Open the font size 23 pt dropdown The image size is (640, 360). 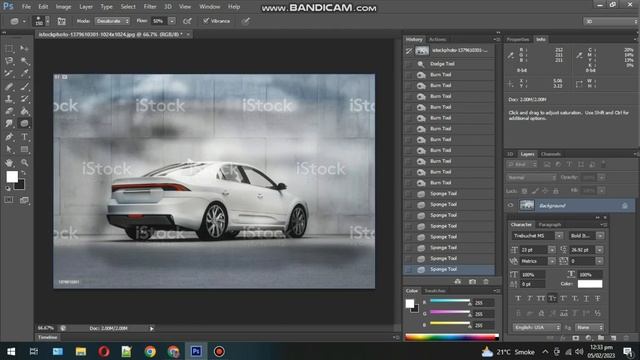point(552,250)
